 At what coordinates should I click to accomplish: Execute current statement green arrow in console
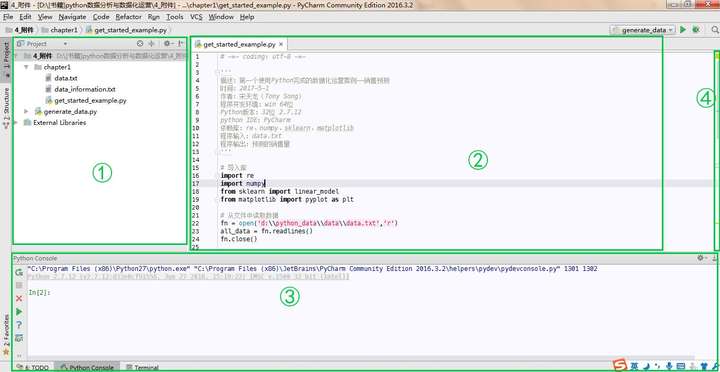coord(19,312)
